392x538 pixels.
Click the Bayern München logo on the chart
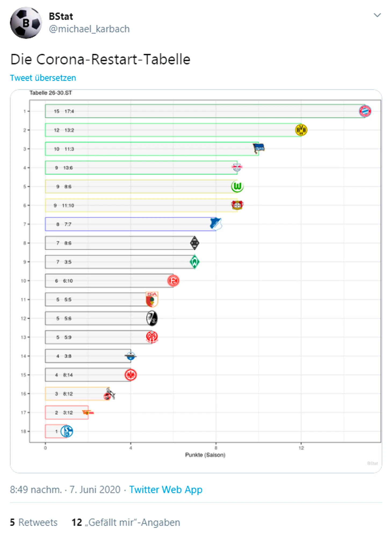(x=365, y=111)
